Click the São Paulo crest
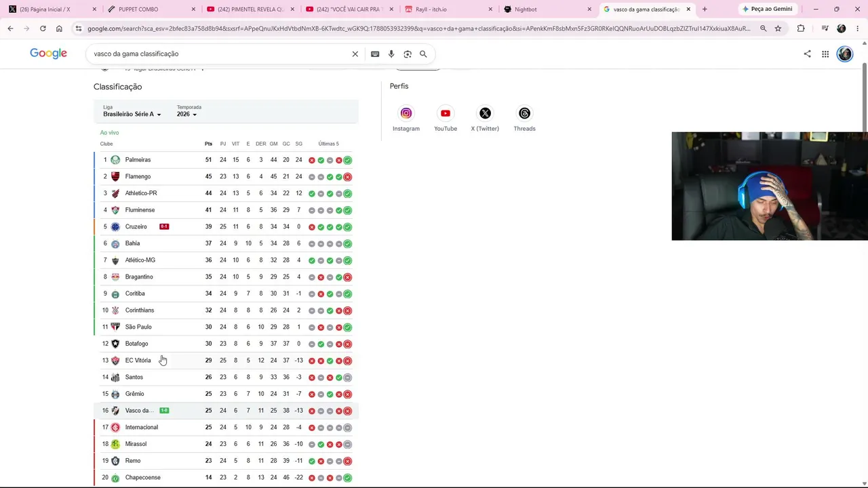The height and width of the screenshot is (488, 868). coord(115,327)
